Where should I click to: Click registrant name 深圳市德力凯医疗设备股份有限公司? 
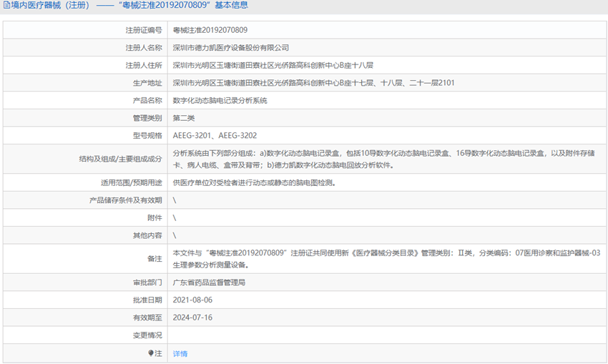click(231, 48)
